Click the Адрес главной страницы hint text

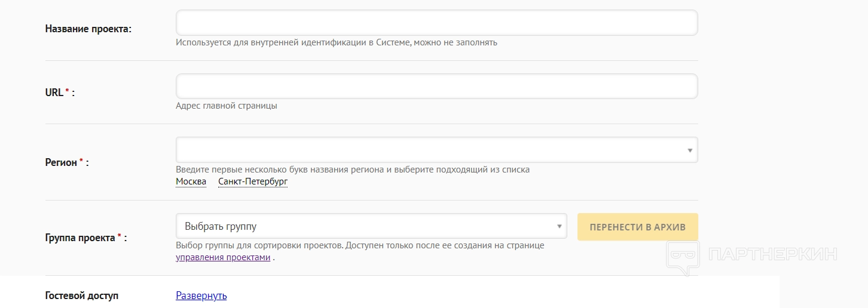click(x=227, y=106)
